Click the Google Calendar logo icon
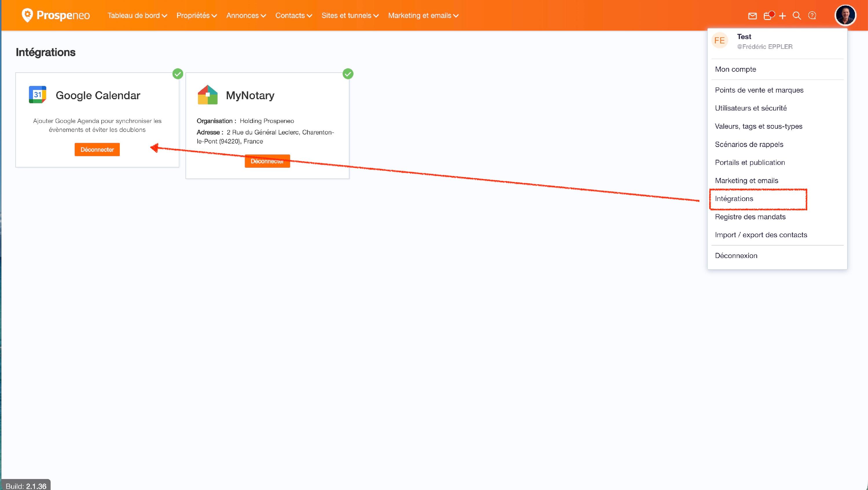This screenshot has height=490, width=868. pyautogui.click(x=37, y=95)
